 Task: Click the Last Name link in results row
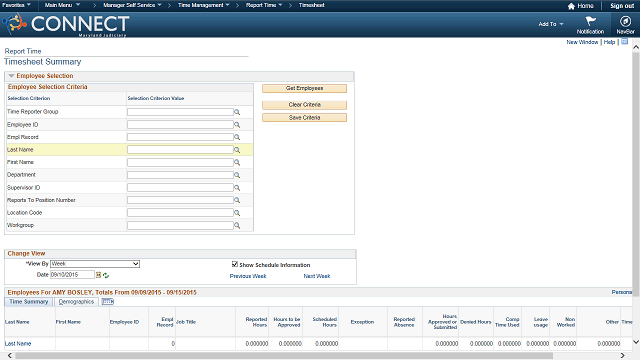[18, 344]
